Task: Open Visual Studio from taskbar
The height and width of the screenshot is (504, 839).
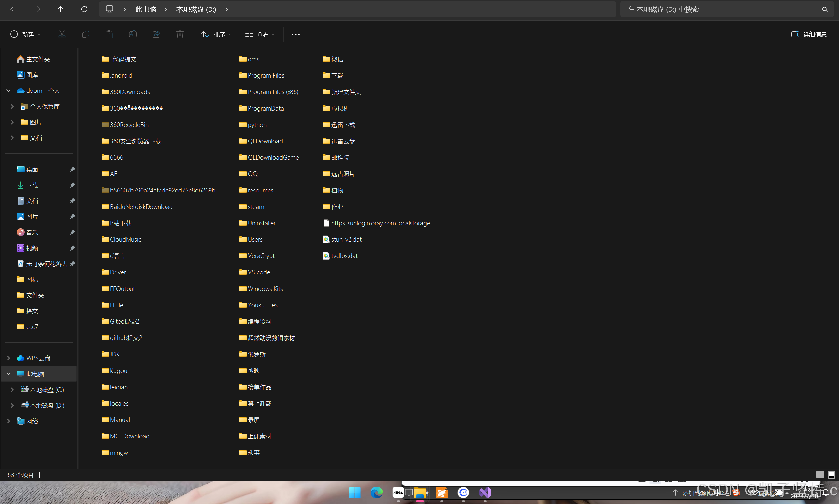Action: [x=485, y=493]
